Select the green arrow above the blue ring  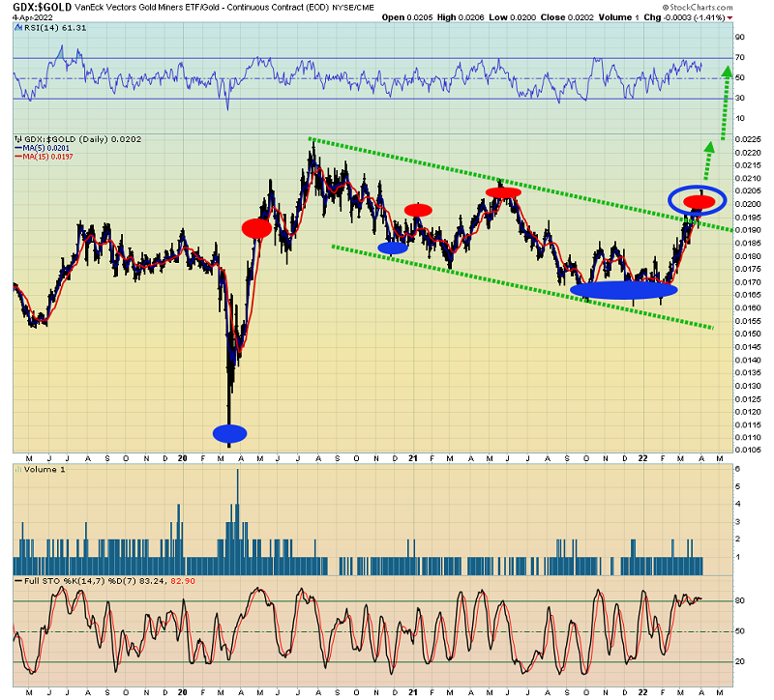[709, 160]
